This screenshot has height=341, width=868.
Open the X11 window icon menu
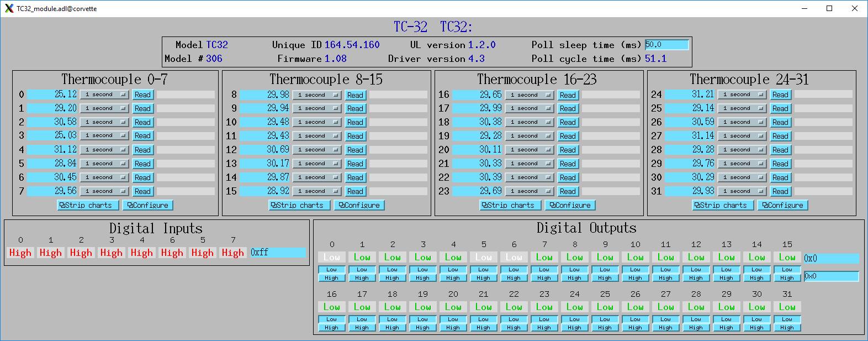coord(9,8)
